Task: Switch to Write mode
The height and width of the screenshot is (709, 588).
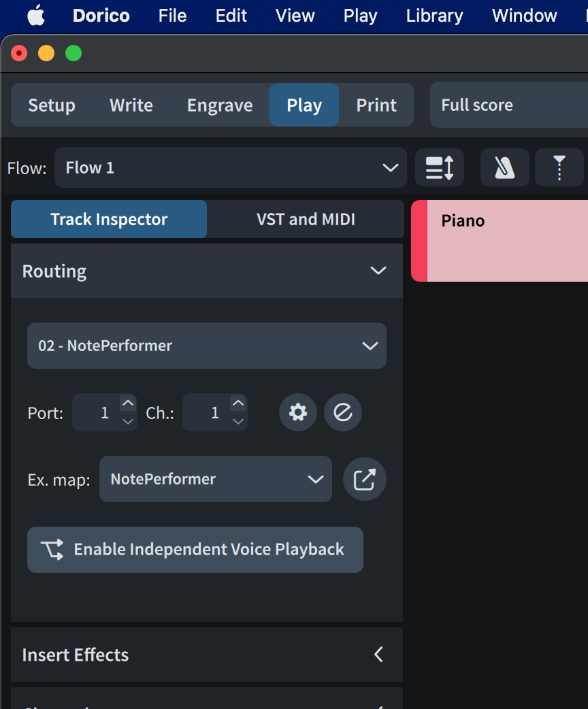Action: click(x=131, y=105)
